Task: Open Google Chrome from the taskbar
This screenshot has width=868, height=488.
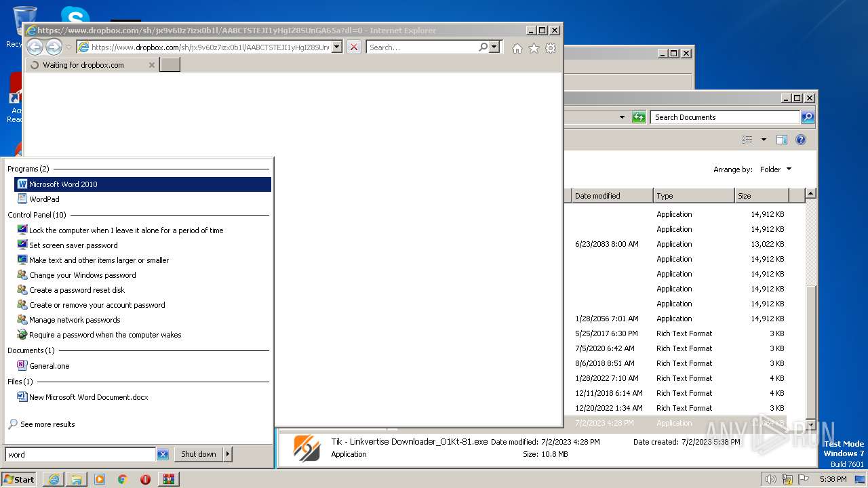Action: point(123,479)
